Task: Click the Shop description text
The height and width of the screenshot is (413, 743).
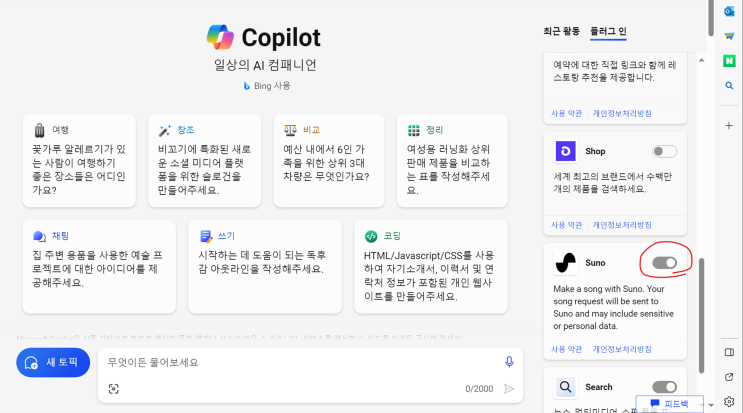Action: (x=612, y=183)
